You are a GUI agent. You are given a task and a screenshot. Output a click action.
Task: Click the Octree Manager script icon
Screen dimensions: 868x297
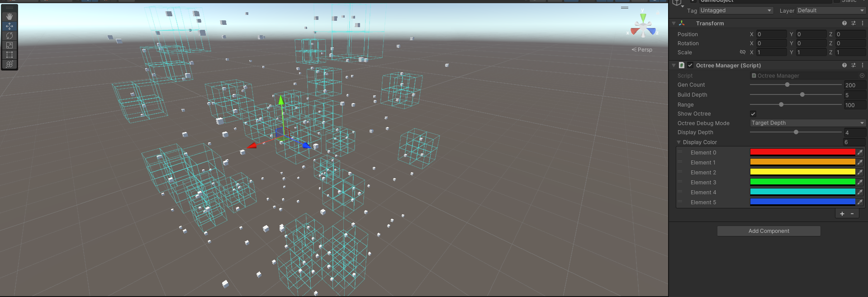click(682, 65)
